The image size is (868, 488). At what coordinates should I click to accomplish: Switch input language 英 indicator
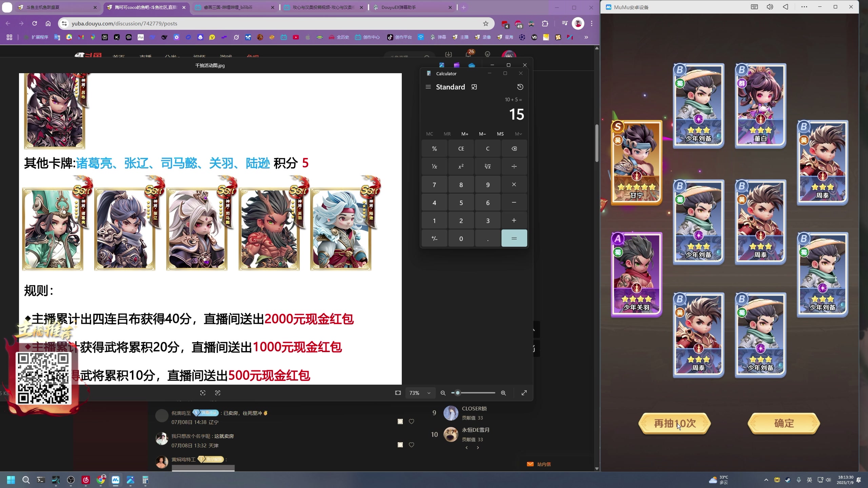click(809, 480)
